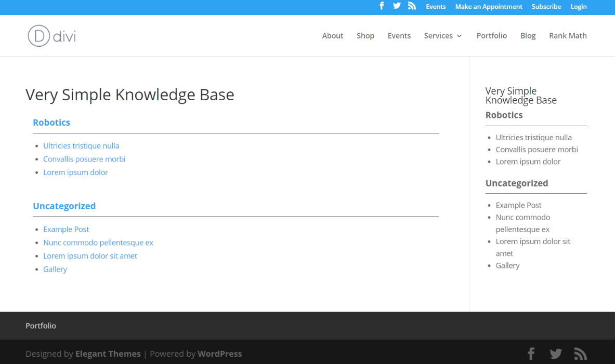Open the About menu item
This screenshot has width=615, height=364.
tap(332, 36)
